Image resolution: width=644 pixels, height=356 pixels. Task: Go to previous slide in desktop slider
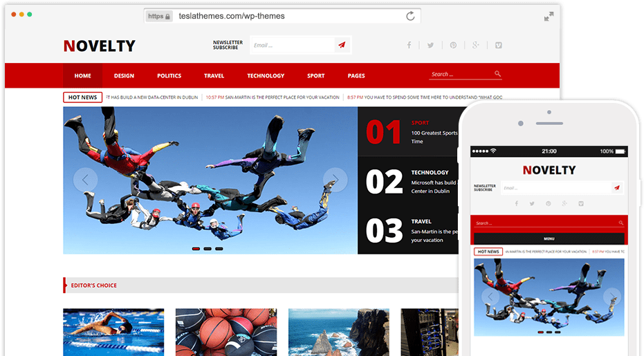pos(86,180)
